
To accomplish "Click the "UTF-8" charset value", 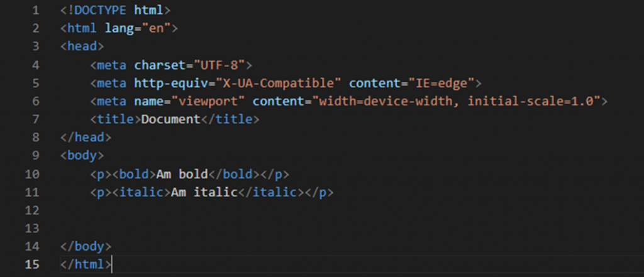I will pyautogui.click(x=219, y=65).
